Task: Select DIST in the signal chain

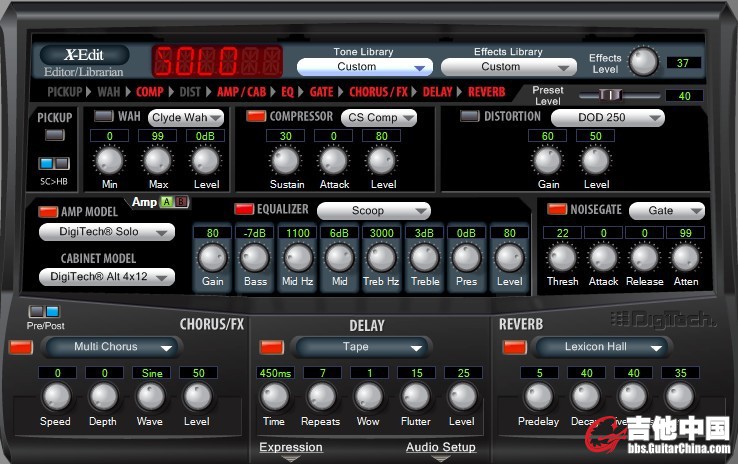Action: coord(190,92)
